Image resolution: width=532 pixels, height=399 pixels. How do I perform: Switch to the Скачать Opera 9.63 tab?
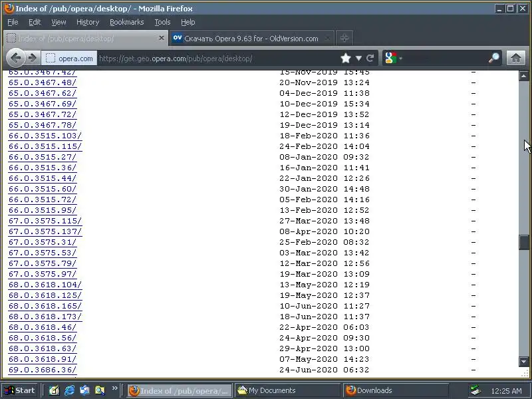pos(251,39)
